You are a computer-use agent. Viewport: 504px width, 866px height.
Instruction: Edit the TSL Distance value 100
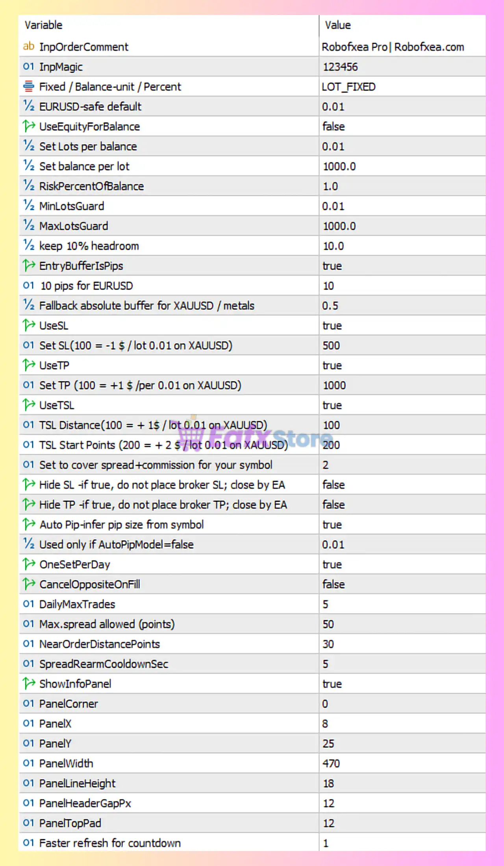pyautogui.click(x=331, y=425)
